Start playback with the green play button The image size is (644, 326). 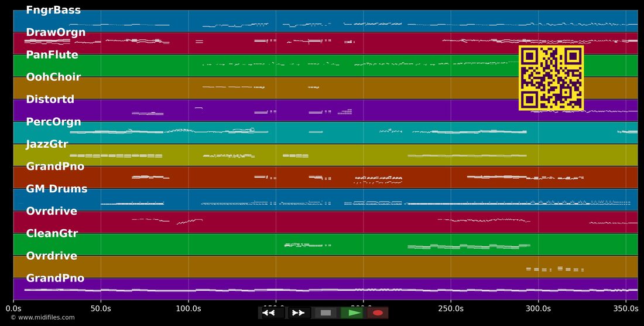pos(352,313)
